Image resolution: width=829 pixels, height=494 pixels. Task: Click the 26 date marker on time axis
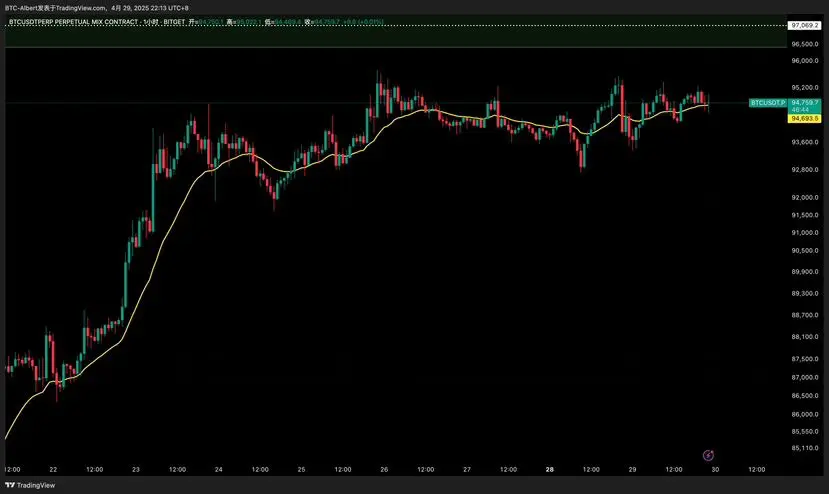[x=384, y=468]
